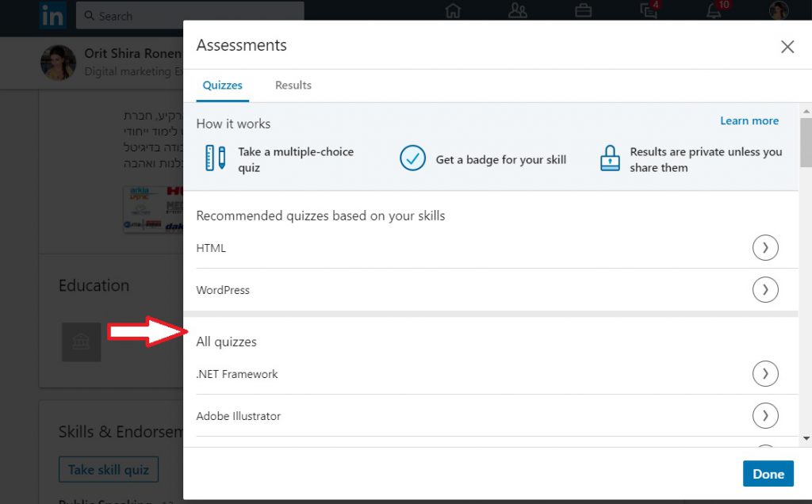Open My Network people icon
812x504 pixels.
pyautogui.click(x=517, y=10)
